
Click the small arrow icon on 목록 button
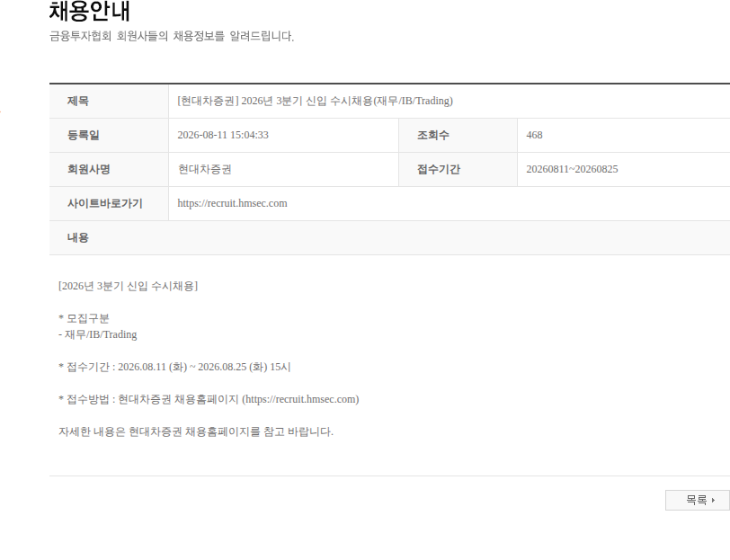713,500
